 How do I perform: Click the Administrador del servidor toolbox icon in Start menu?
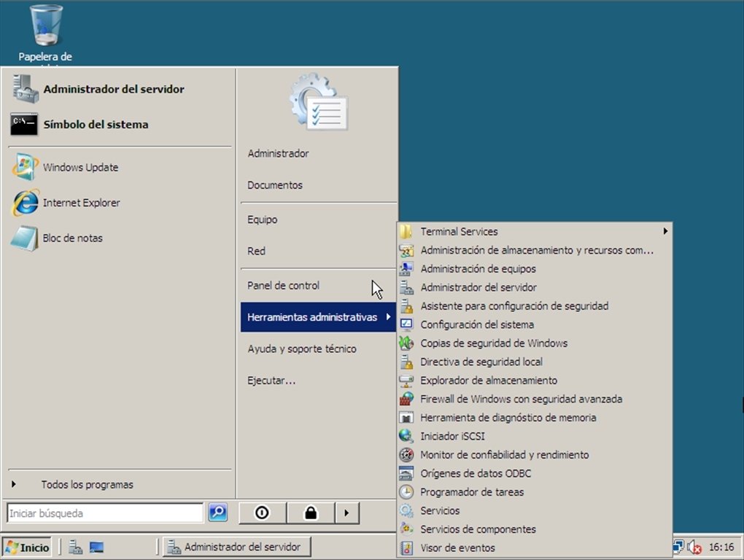point(25,89)
